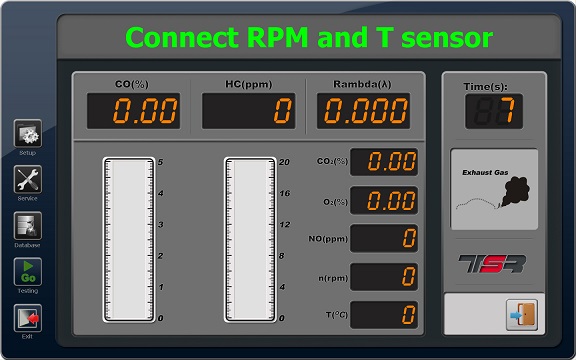
Task: Click the HC bar gauge
Action: 250,240
